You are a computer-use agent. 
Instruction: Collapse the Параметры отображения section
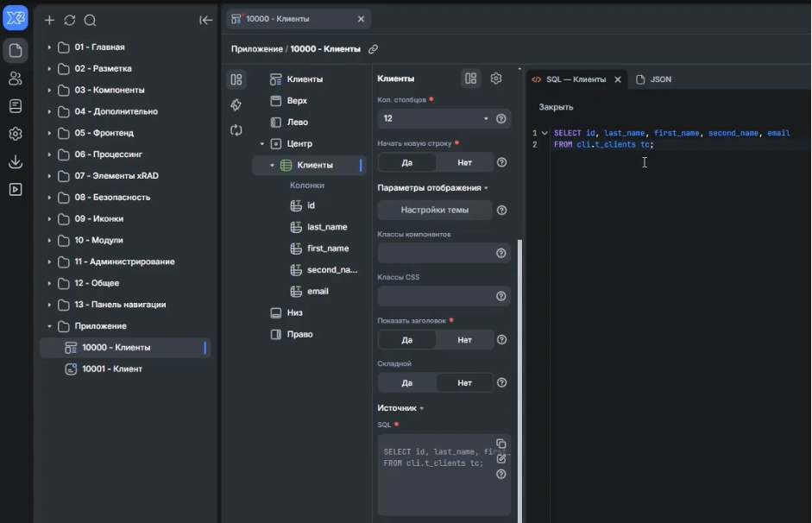[433, 188]
